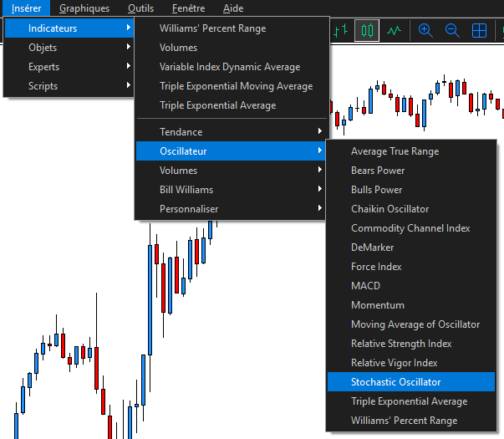Viewport: 504px width, 439px height.
Task: Choose Triple Exponential Moving Average
Action: tap(231, 86)
